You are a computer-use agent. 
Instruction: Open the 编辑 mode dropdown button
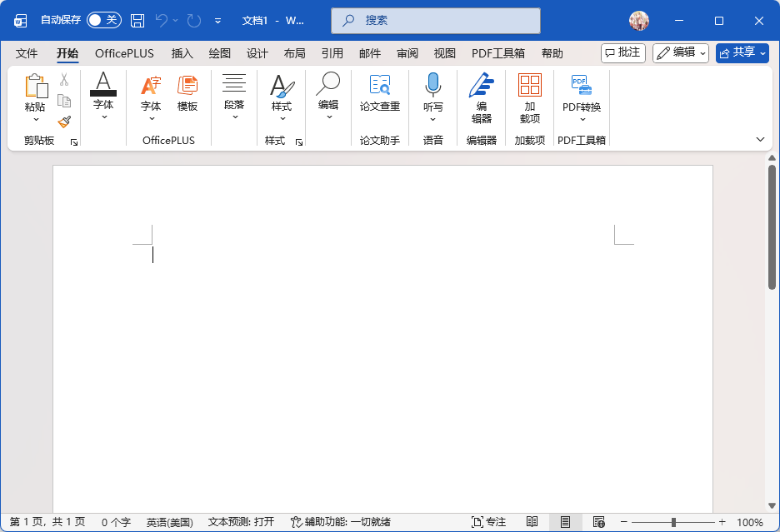click(x=681, y=52)
